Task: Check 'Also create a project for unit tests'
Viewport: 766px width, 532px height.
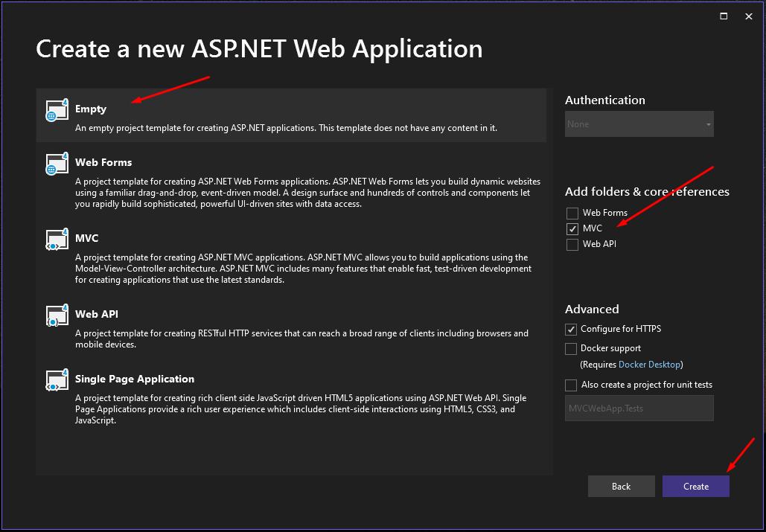Action: coord(571,385)
